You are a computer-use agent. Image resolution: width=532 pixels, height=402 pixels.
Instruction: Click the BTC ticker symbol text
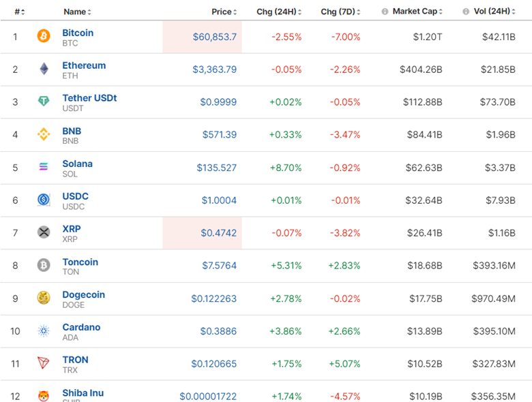70,44
